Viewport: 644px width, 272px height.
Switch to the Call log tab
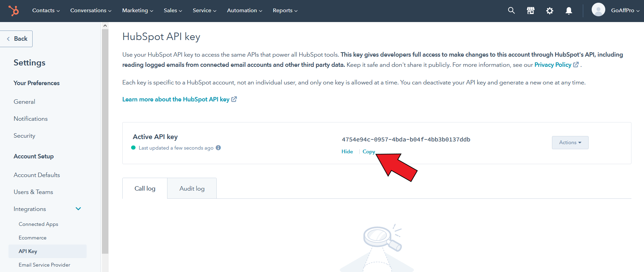(145, 188)
